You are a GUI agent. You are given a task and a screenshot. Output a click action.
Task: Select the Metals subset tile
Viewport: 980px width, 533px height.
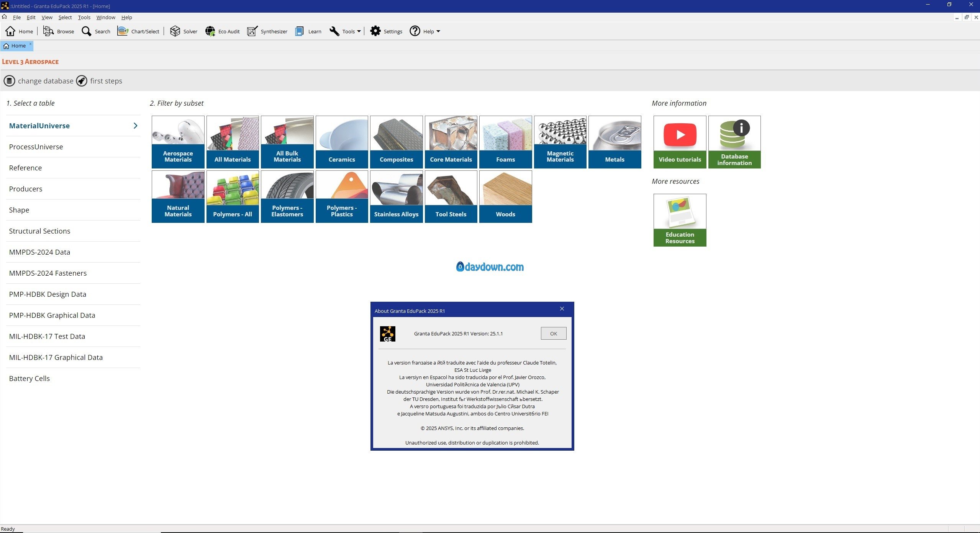pos(615,142)
